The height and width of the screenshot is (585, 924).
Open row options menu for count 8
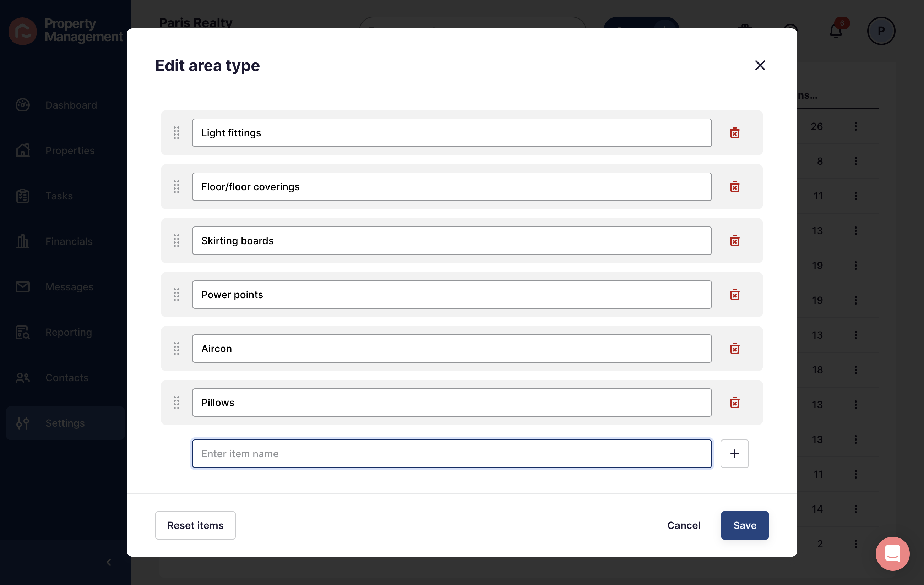coord(856,161)
